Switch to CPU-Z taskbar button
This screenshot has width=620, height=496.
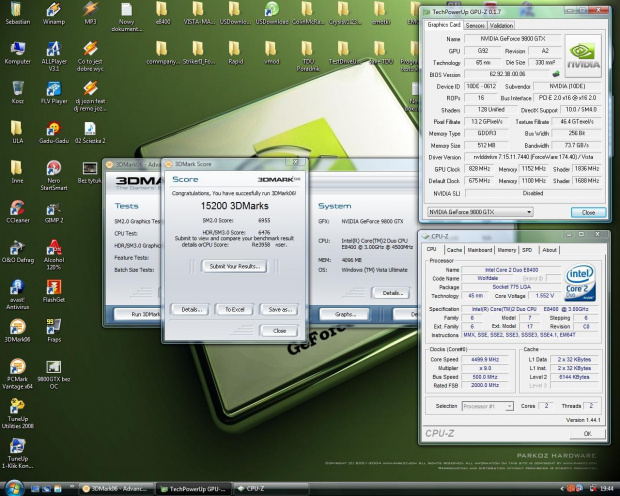[x=270, y=489]
